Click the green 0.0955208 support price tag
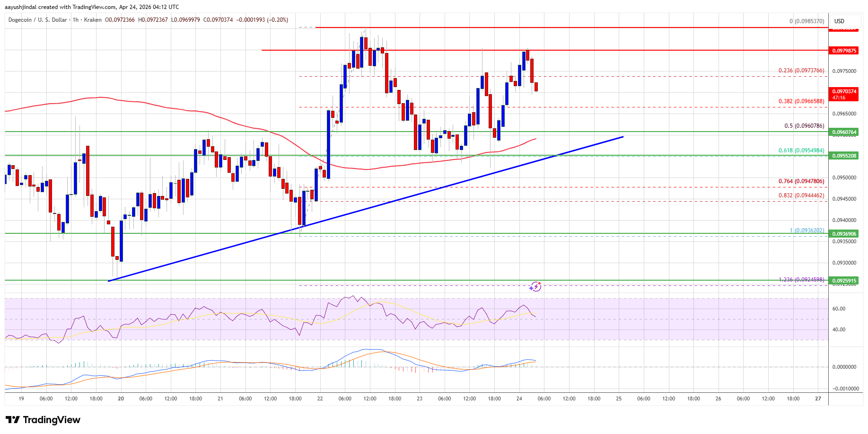Screen dimensions: 868x434 844,156
